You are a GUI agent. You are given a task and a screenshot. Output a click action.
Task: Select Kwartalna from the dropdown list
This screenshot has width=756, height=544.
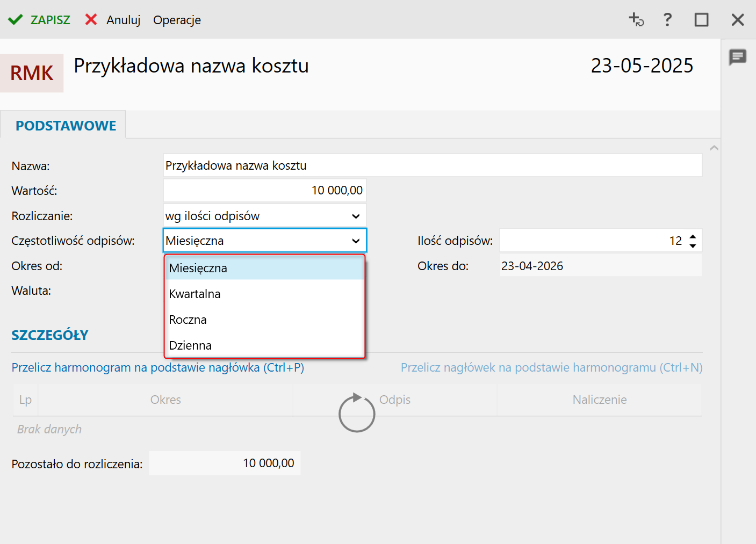(x=264, y=294)
